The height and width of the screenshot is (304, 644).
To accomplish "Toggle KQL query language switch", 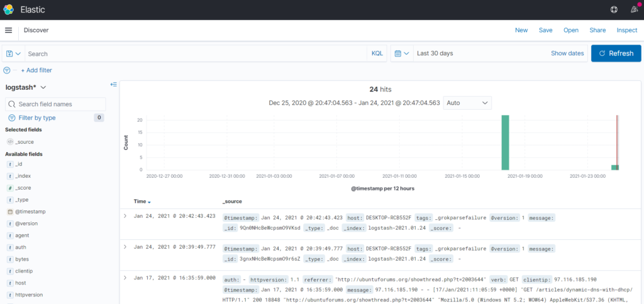I will click(x=377, y=54).
